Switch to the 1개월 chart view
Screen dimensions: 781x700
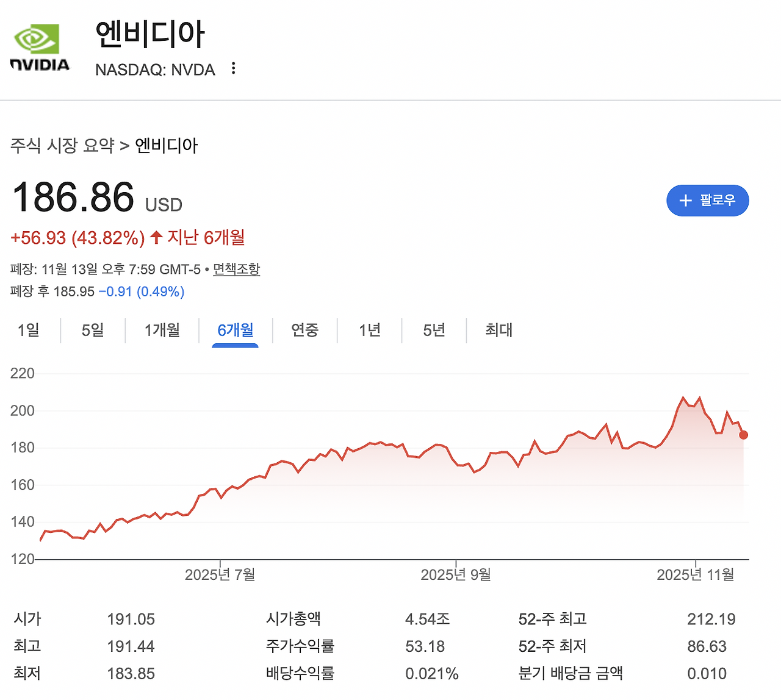[x=162, y=330]
